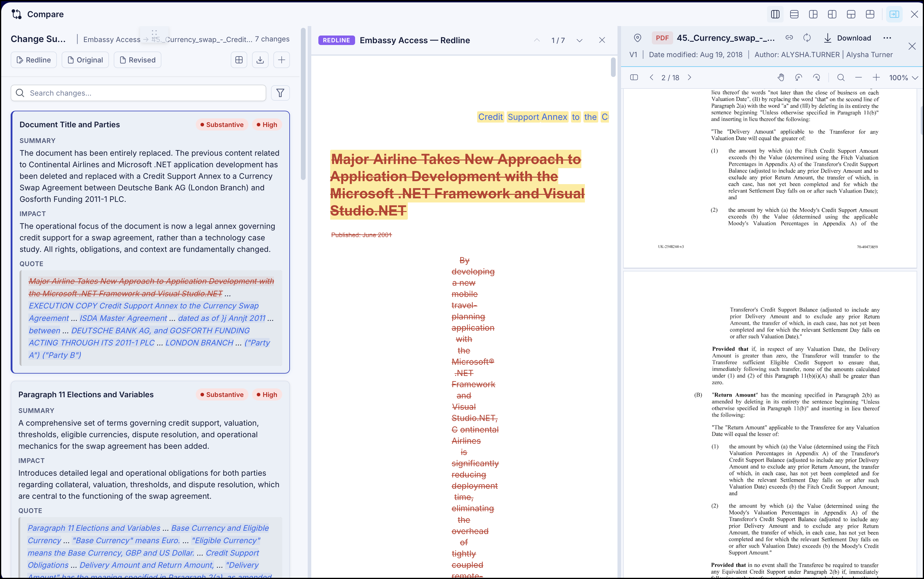Click the refresh sync icon
924x579 pixels.
click(807, 38)
